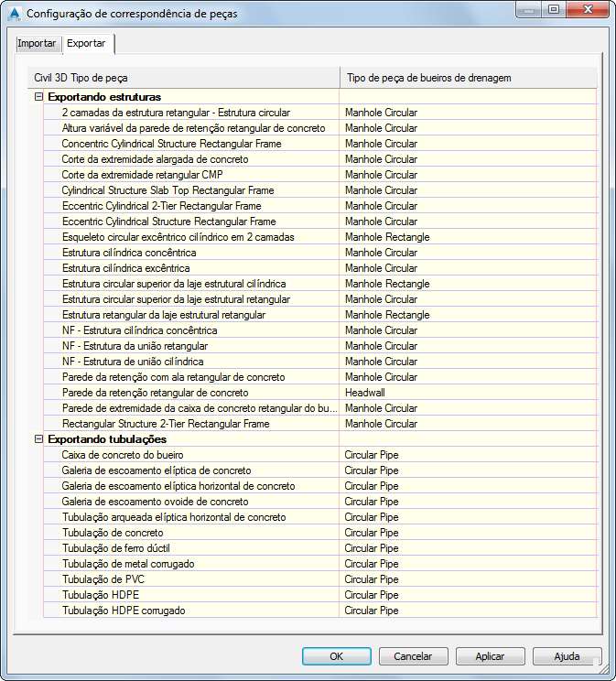The height and width of the screenshot is (681, 616).
Task: Open Manhole Circular value for NF - Estrutura de união cilíndrica
Action: coord(469,362)
